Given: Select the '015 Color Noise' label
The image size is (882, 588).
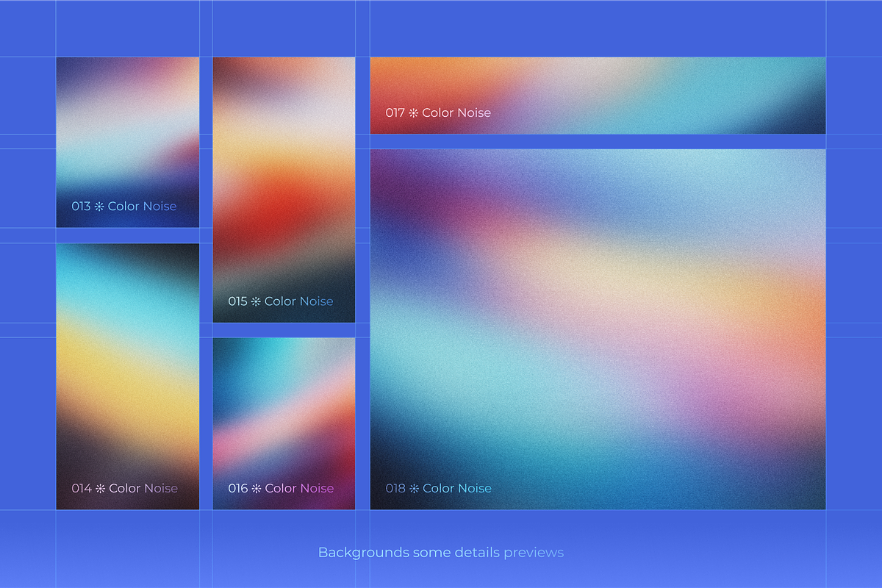Looking at the screenshot, I should (281, 301).
